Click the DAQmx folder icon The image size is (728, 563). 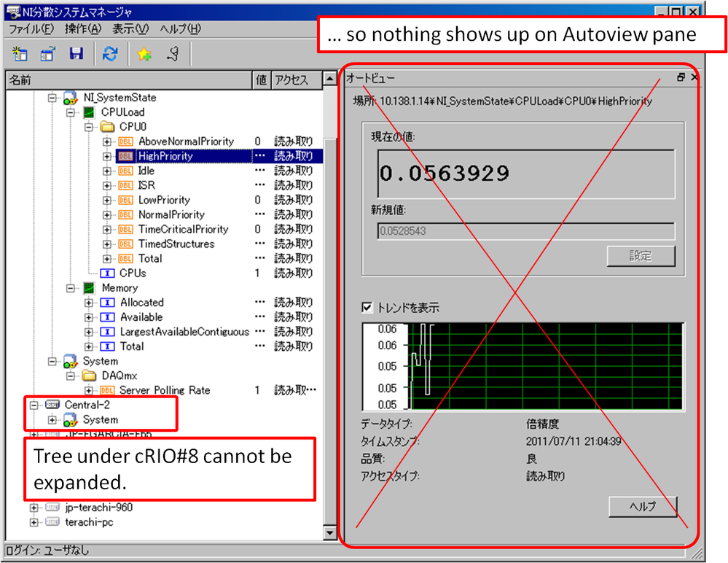[x=89, y=376]
